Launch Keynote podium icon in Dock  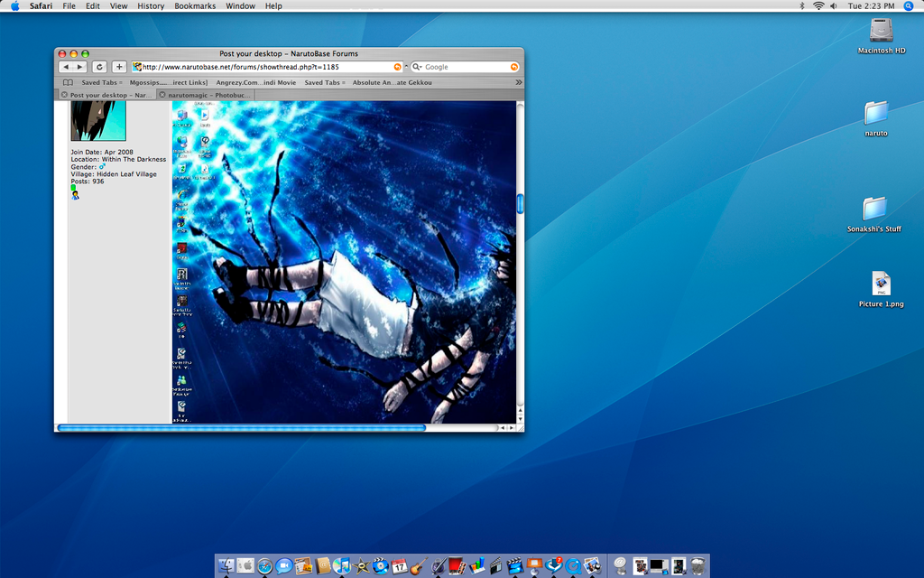click(534, 566)
